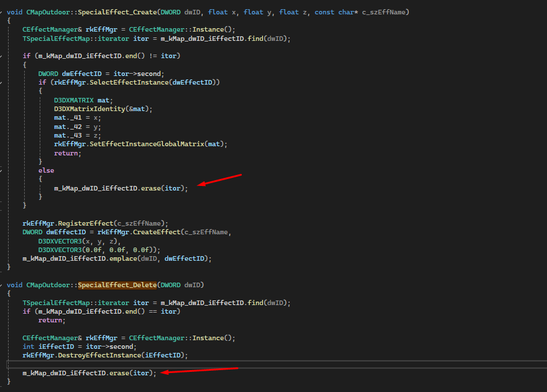The width and height of the screenshot is (547, 392).
Task: Collapse the SpecialEffect_Create function fold chevron
Action: pos(2,12)
